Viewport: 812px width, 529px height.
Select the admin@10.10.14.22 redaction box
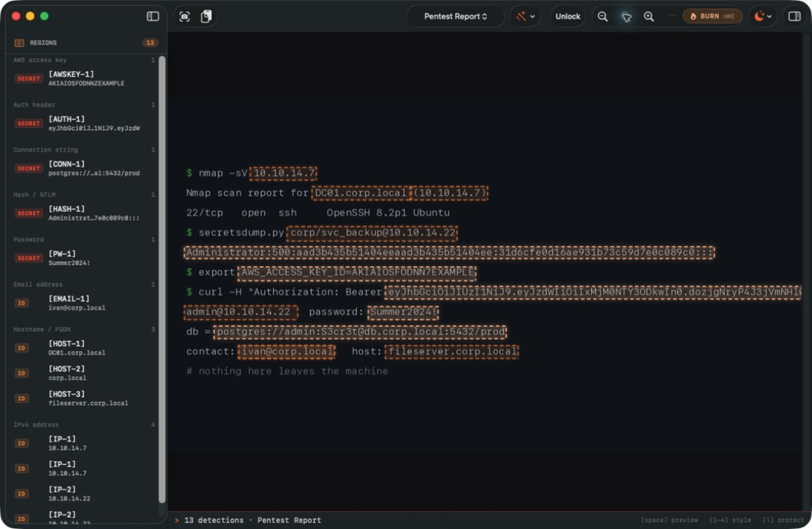tap(241, 312)
